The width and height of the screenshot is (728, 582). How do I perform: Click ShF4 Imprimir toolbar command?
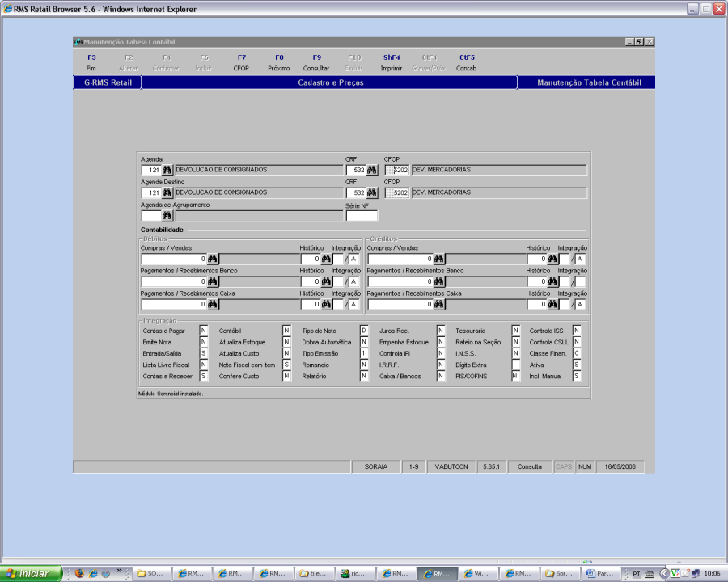tap(392, 63)
